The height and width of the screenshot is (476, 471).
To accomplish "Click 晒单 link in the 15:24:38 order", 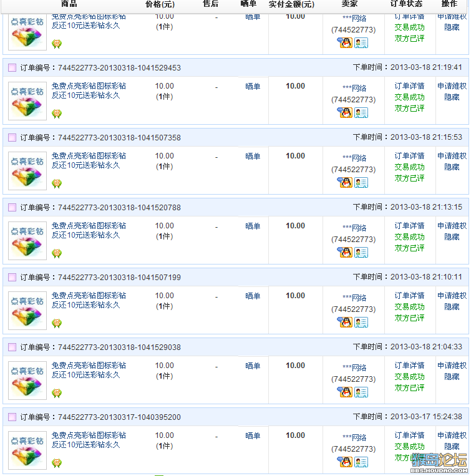I will [253, 435].
